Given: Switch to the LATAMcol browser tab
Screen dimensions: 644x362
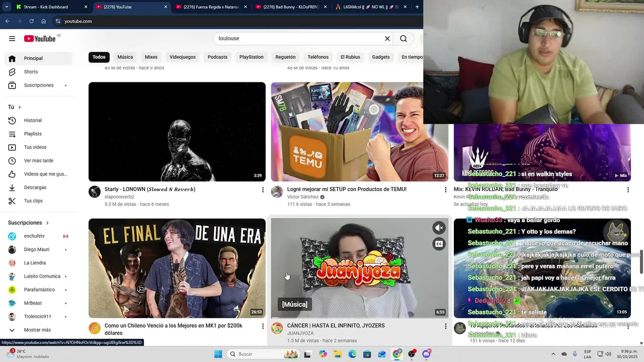Looking at the screenshot, I should 371,7.
